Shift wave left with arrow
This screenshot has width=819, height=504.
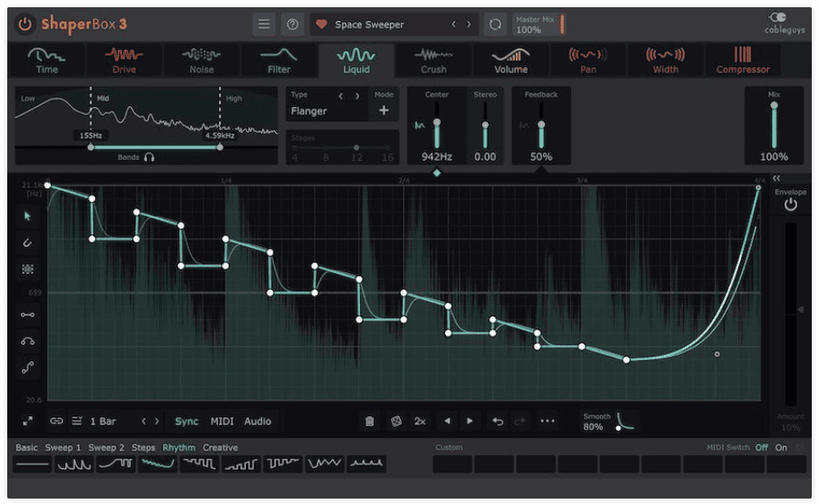(x=447, y=421)
